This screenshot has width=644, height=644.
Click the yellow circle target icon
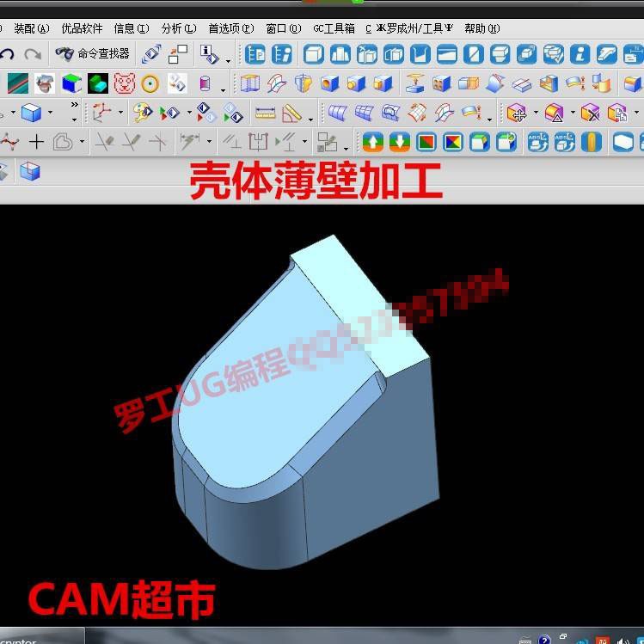150,83
